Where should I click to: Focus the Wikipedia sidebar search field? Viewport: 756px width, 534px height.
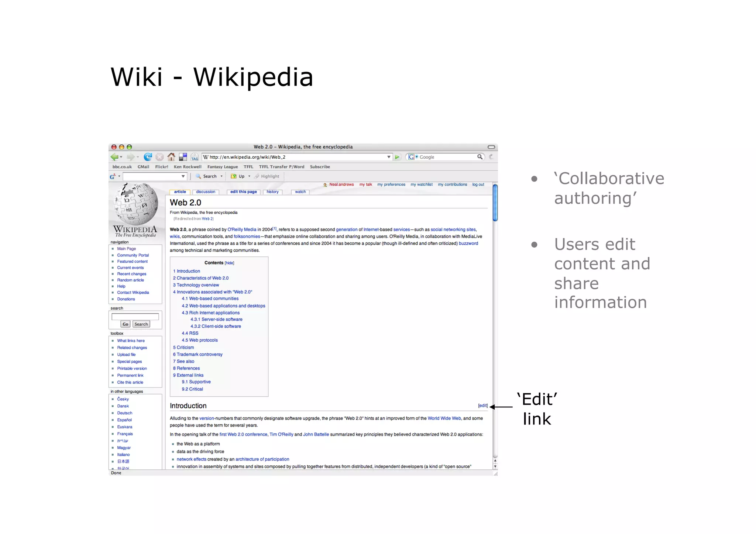point(135,317)
